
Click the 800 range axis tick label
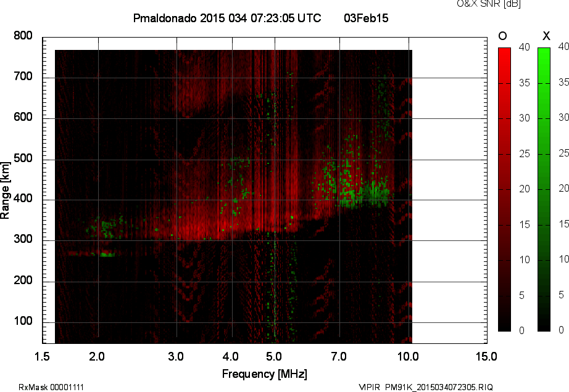click(x=23, y=36)
